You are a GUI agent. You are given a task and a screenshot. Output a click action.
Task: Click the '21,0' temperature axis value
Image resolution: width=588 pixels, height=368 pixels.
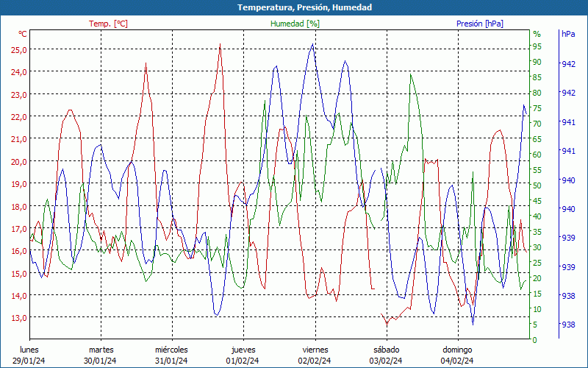coord(19,139)
